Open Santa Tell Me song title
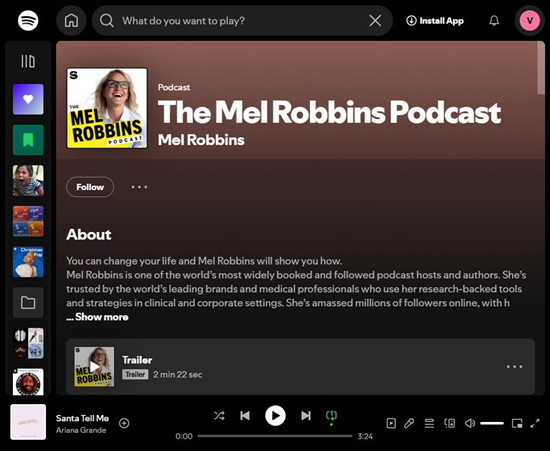Image resolution: width=550 pixels, height=451 pixels. pos(82,418)
